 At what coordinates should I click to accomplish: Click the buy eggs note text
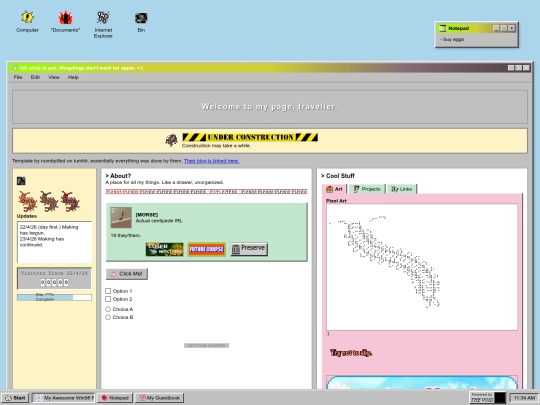[452, 39]
